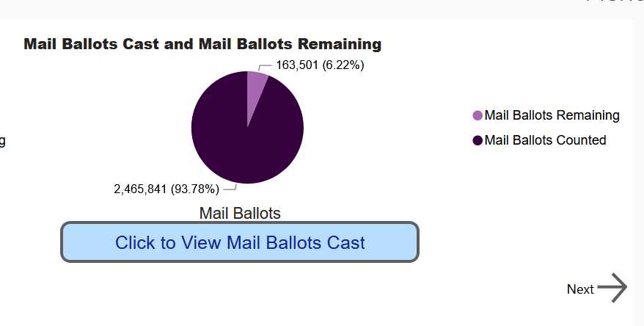Click the 2,465,841 count in the data label
The height and width of the screenshot is (326, 644).
tap(140, 189)
